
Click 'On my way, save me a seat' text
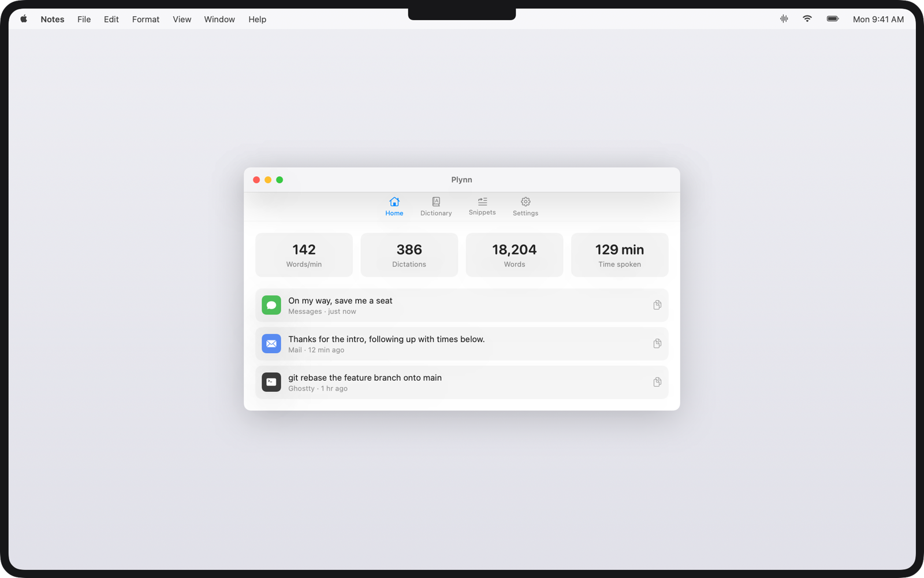tap(340, 301)
